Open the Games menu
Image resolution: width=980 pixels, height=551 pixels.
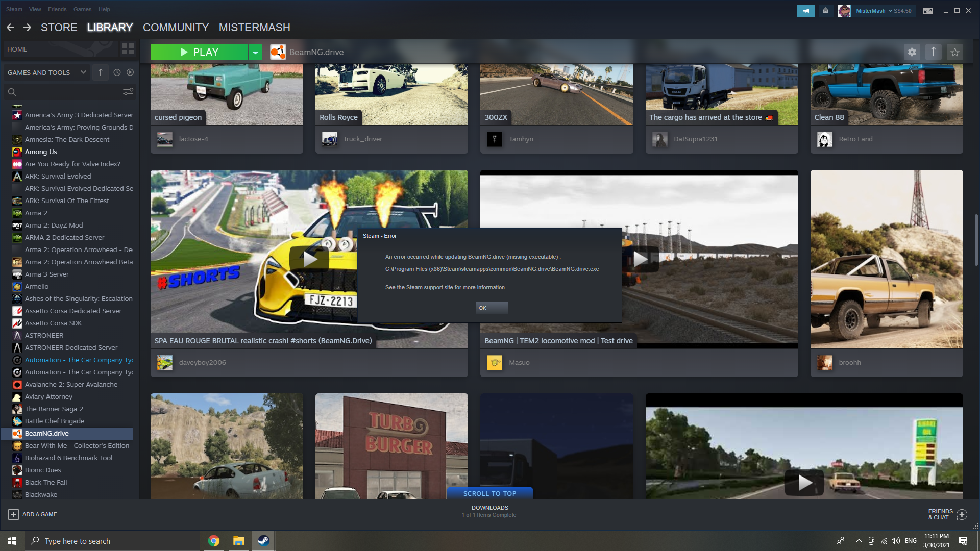tap(82, 9)
